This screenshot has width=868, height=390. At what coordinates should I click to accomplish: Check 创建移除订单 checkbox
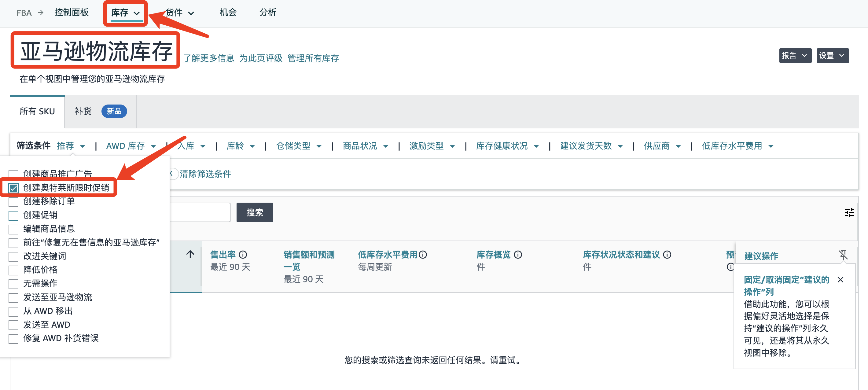13,202
